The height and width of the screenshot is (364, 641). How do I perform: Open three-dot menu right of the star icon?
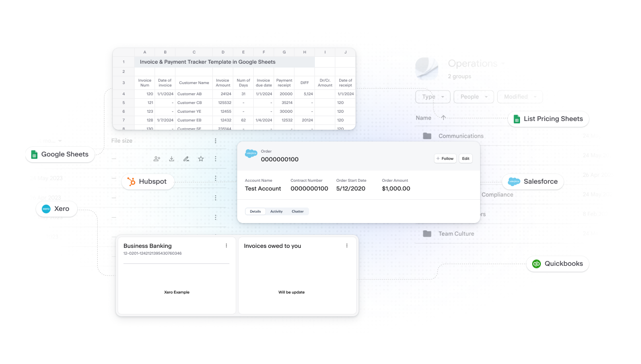[x=216, y=158]
